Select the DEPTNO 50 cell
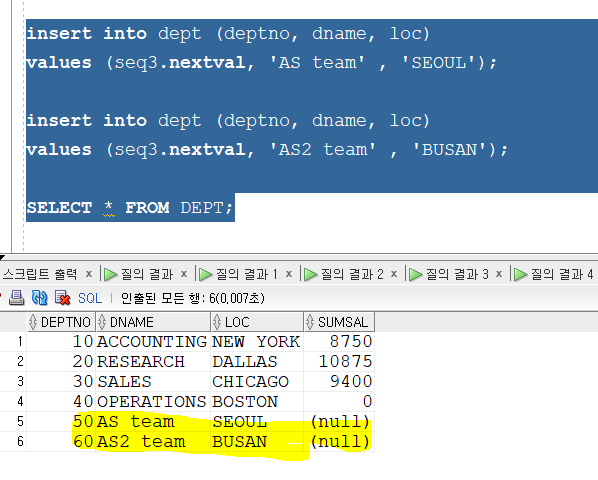Image resolution: width=598 pixels, height=480 pixels. coord(61,422)
